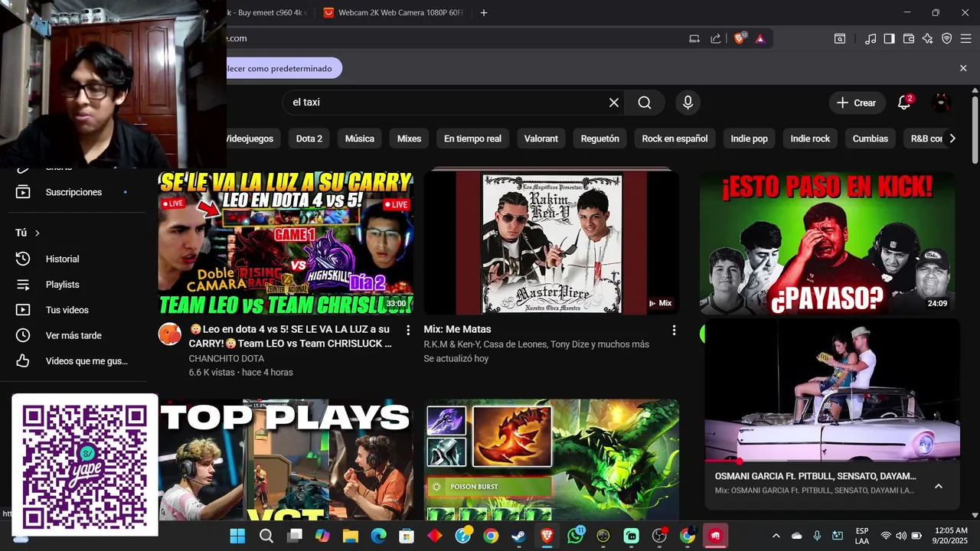
Task: Seek on the miniplayer progress bar
Action: (832, 461)
